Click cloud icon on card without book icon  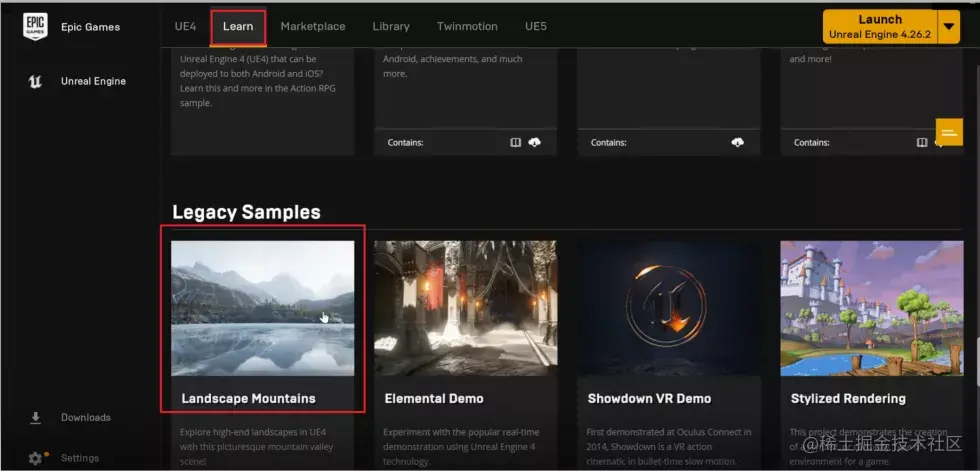738,142
